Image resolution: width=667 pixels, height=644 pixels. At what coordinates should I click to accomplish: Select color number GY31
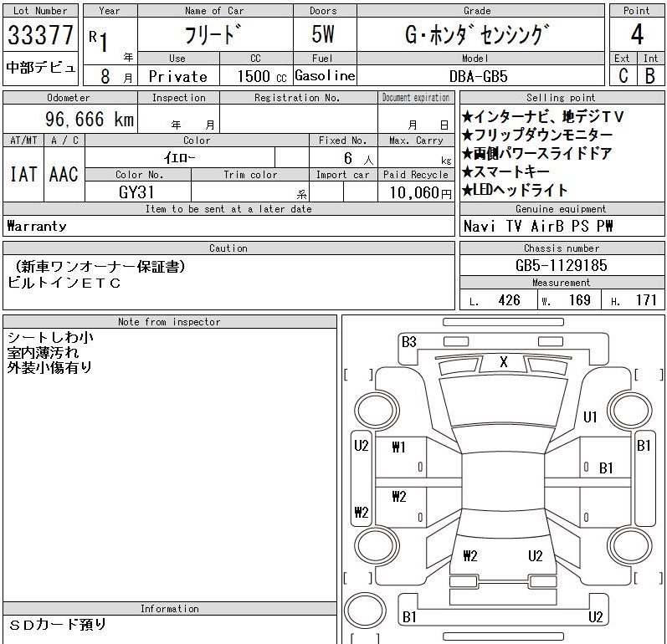(x=136, y=192)
